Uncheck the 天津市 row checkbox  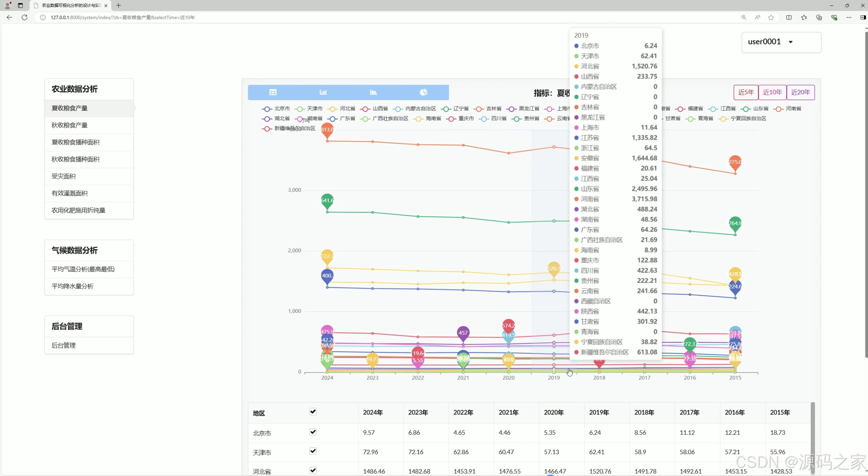click(313, 451)
